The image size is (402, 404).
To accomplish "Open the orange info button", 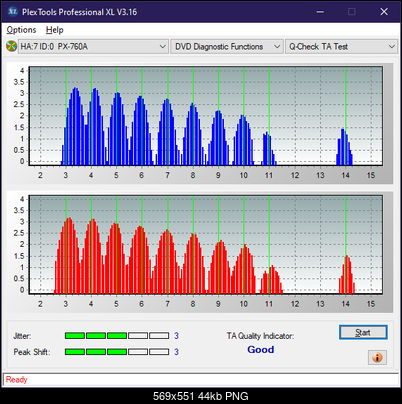I will click(377, 358).
